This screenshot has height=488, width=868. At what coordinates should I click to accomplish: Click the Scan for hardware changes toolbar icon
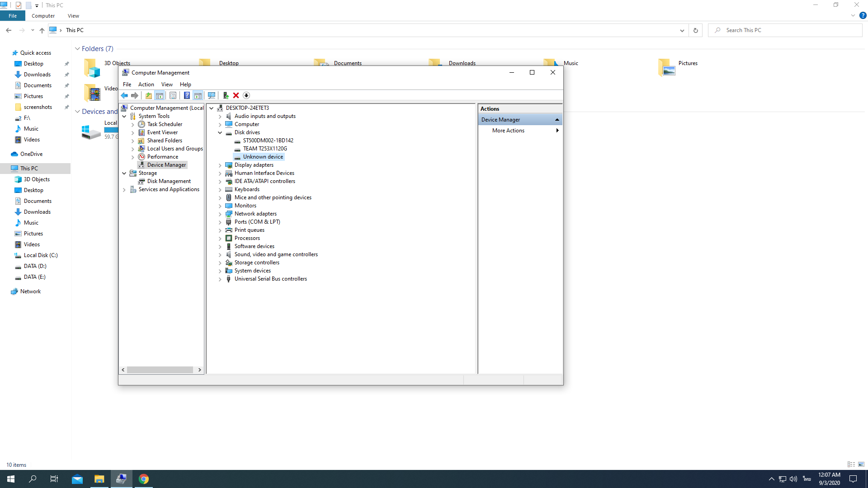point(211,95)
